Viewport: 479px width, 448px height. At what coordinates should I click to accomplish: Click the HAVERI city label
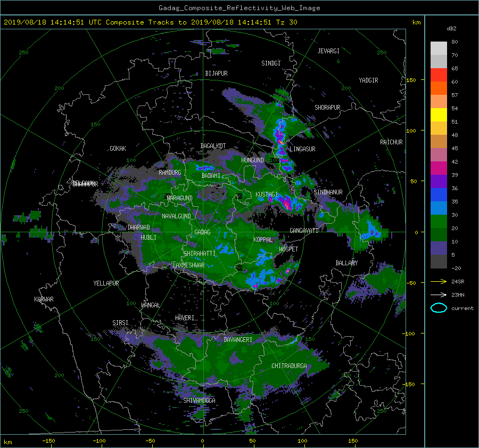point(185,319)
